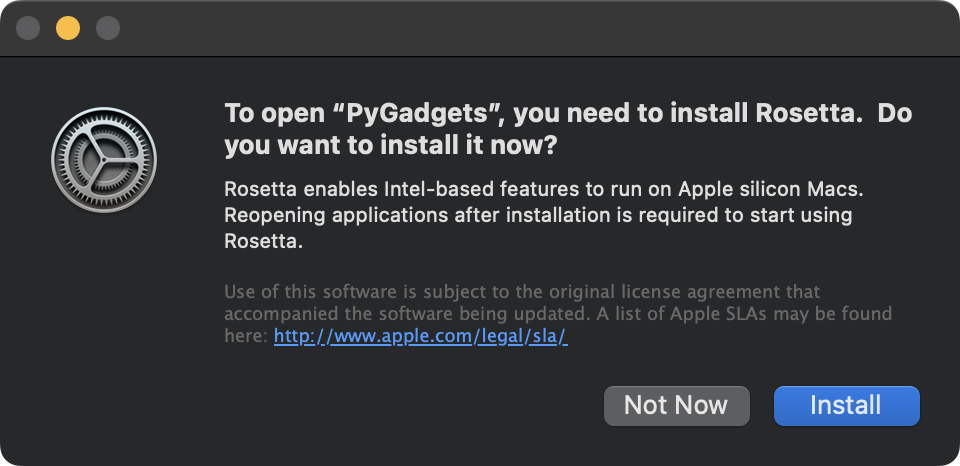Click center spokes of the gear icon
Image resolution: width=960 pixels, height=466 pixels.
pyautogui.click(x=104, y=160)
